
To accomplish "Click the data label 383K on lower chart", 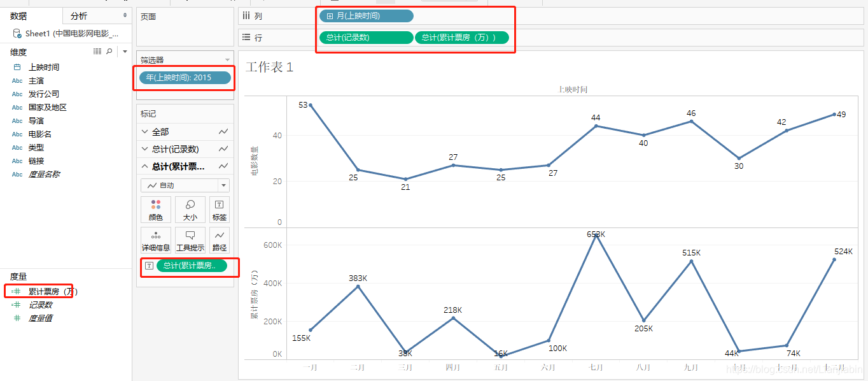I will [x=358, y=278].
